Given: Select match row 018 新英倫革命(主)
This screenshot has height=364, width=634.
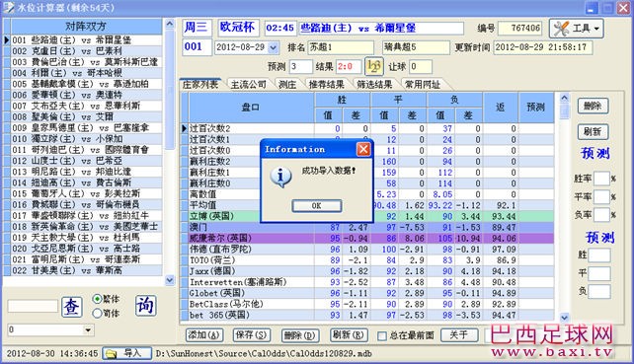Looking at the screenshot, I should click(x=87, y=227).
